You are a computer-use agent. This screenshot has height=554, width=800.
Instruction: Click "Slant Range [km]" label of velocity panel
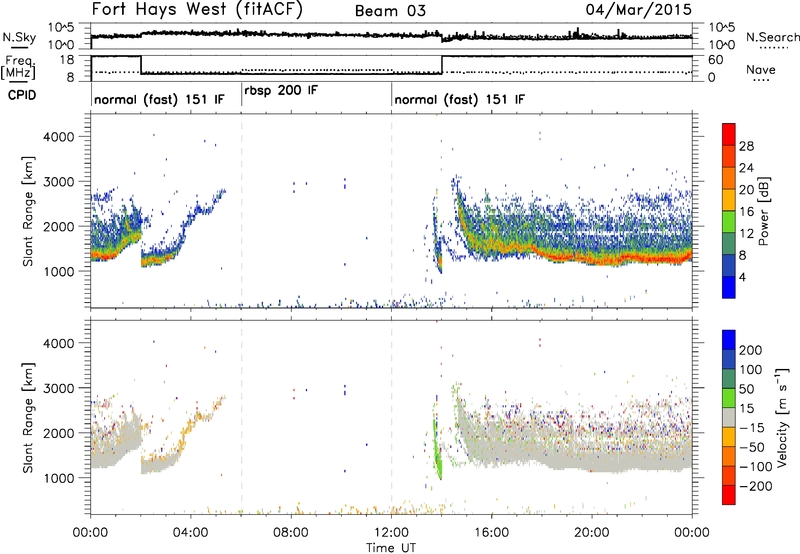click(x=28, y=418)
